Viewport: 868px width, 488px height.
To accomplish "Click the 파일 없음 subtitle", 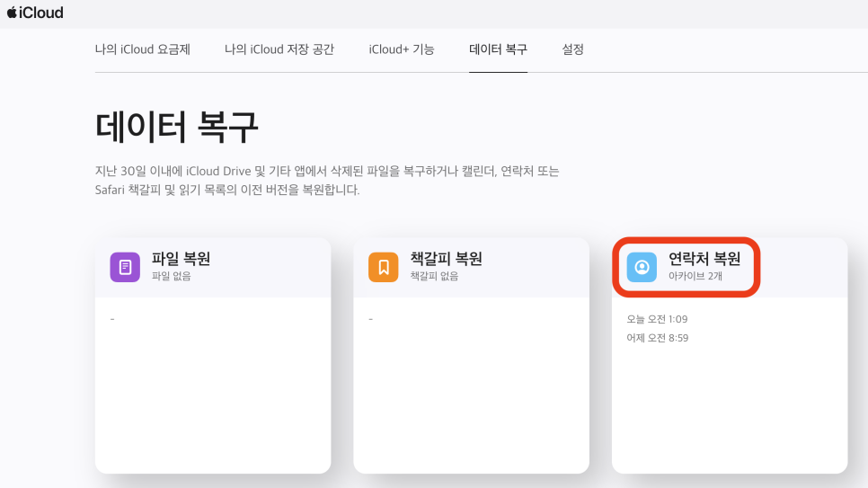I will point(171,276).
